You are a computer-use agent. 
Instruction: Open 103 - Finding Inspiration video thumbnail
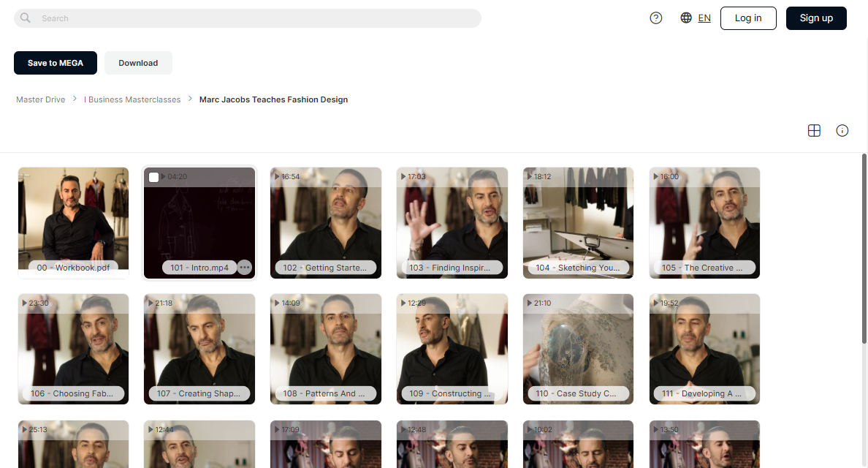coord(452,222)
